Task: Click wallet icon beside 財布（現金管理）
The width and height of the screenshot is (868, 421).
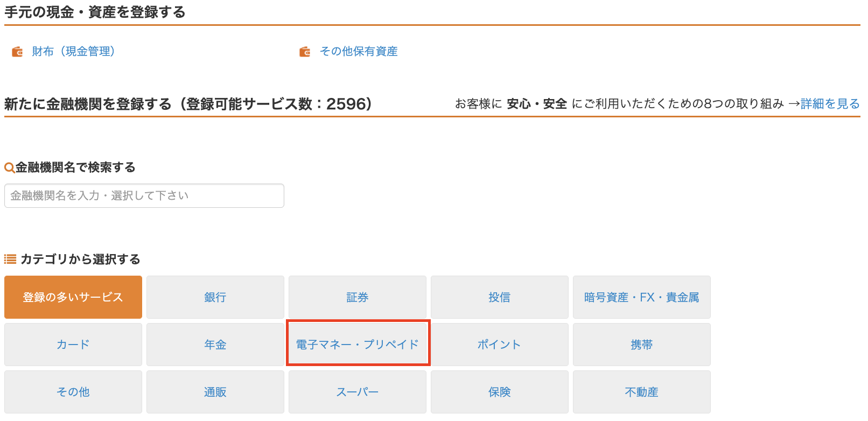Action: point(17,52)
